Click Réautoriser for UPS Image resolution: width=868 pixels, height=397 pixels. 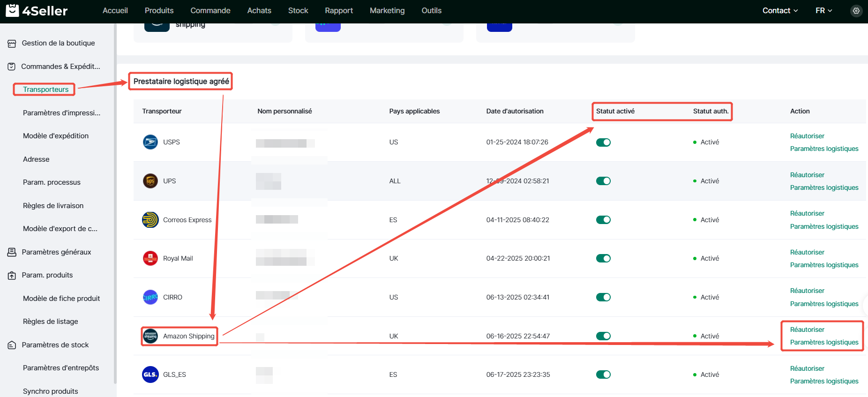[807, 175]
